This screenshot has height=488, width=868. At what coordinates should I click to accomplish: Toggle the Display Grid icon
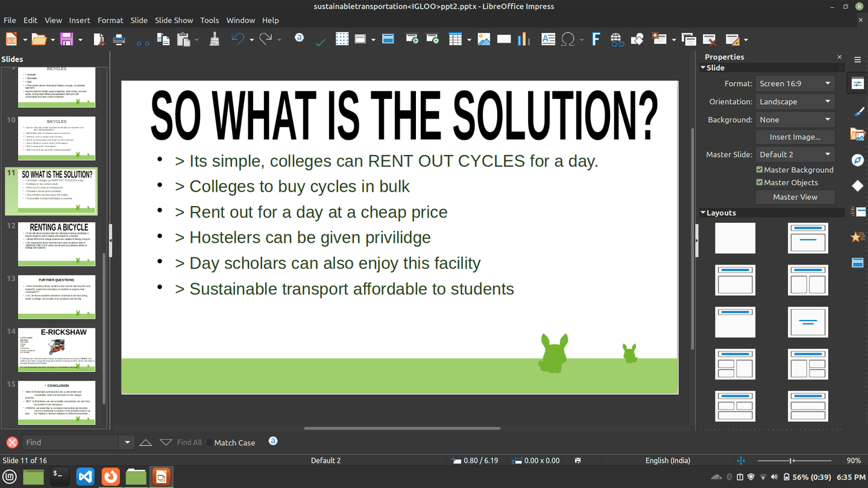point(342,39)
